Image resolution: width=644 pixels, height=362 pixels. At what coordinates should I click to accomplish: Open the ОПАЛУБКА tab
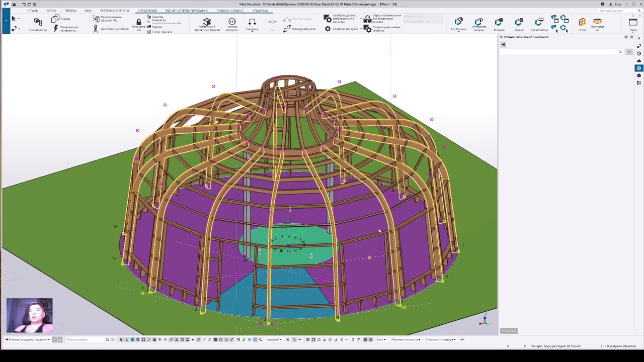260,11
